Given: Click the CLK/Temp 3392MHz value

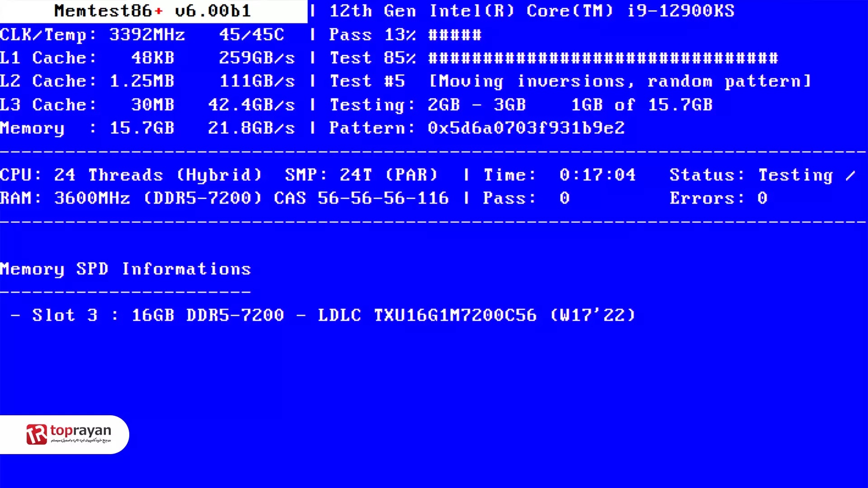Looking at the screenshot, I should point(147,35).
